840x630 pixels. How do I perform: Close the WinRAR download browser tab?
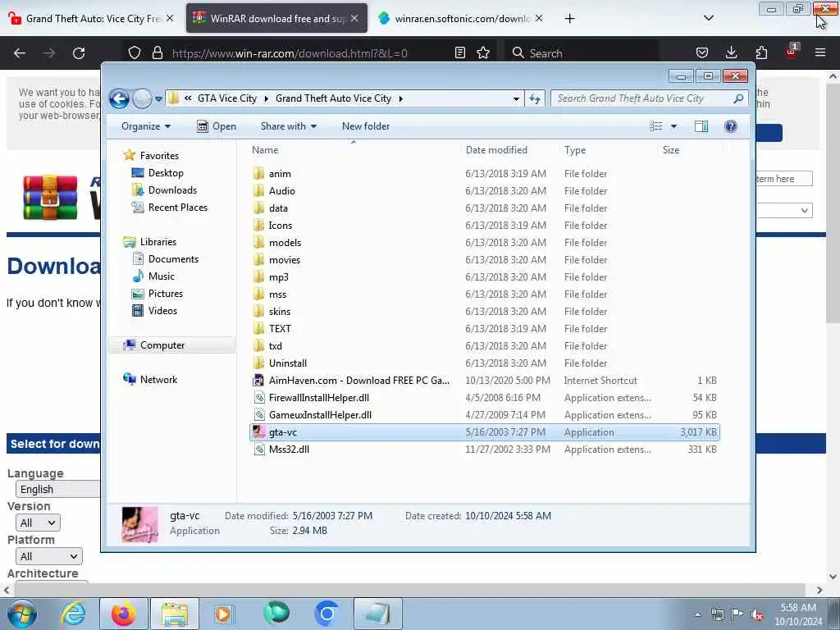coord(354,18)
